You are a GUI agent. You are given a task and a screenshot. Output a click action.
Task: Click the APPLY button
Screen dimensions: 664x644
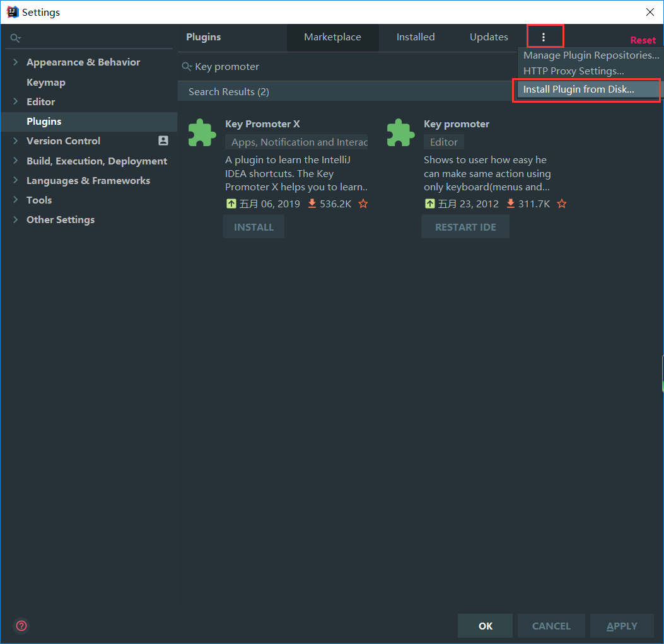[x=622, y=626]
